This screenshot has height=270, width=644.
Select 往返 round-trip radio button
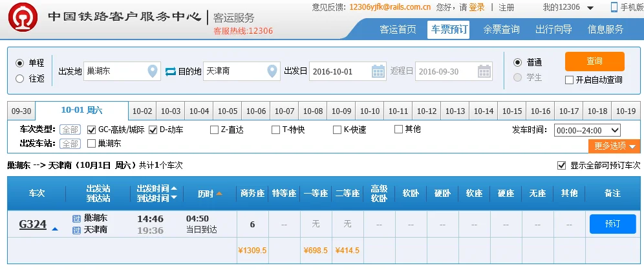click(19, 78)
